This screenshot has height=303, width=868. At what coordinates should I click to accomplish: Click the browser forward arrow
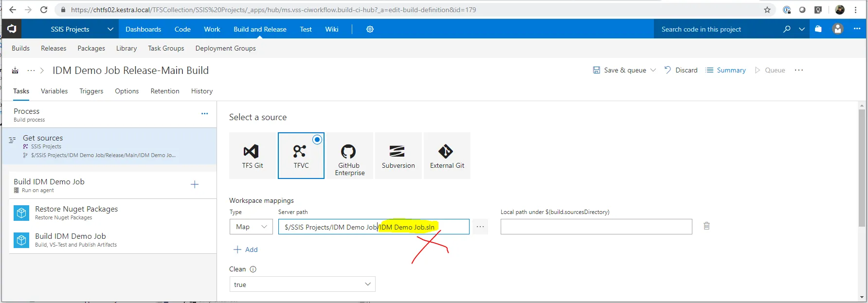point(28,10)
